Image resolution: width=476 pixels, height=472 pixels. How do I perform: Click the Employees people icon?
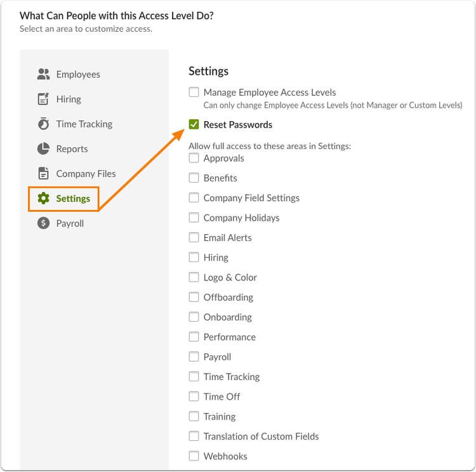click(x=43, y=74)
